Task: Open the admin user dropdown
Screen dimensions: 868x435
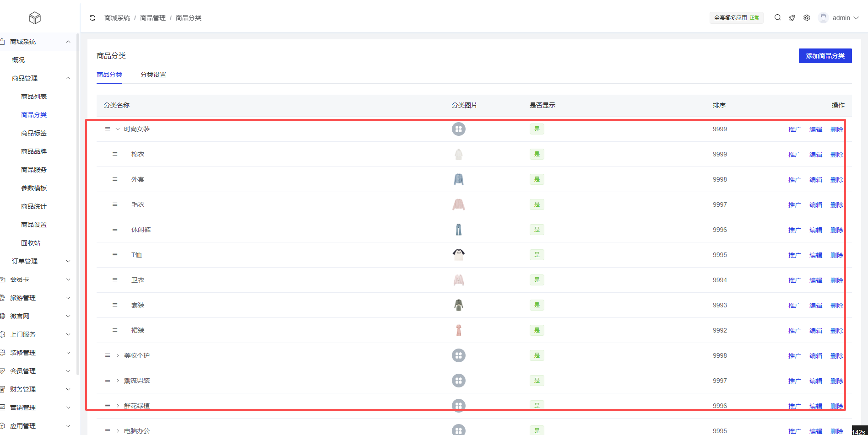Action: pyautogui.click(x=839, y=18)
